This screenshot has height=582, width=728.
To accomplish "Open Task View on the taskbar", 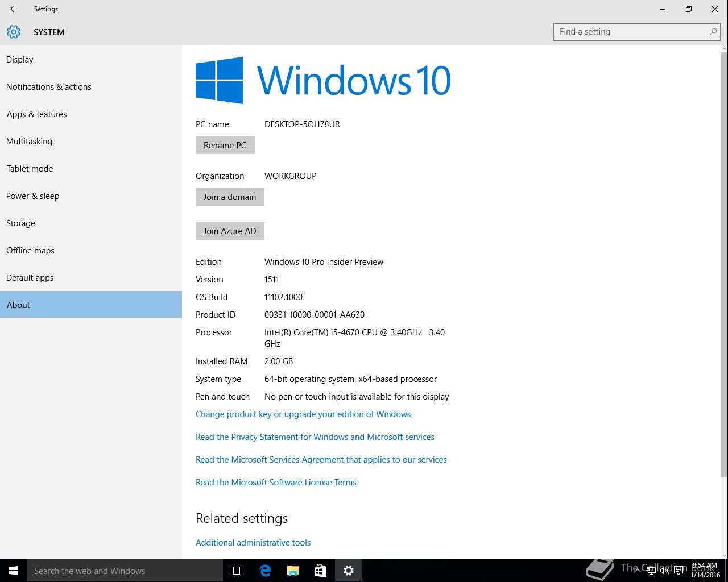I will click(237, 571).
